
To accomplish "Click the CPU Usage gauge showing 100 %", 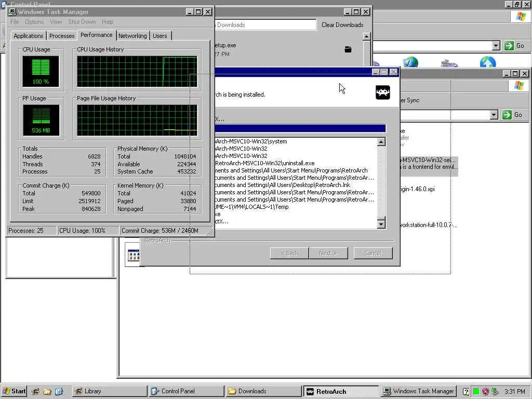I will (x=41, y=72).
